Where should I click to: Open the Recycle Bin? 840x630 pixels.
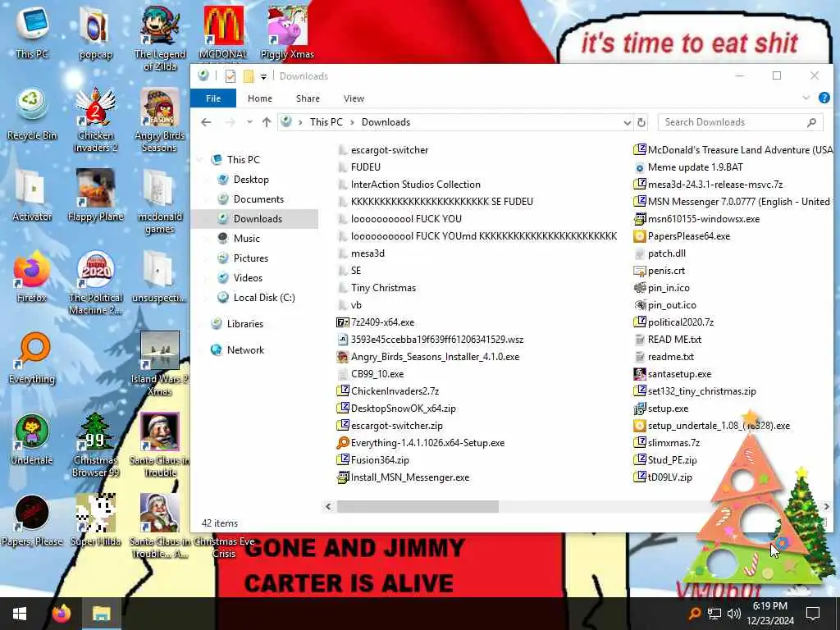coord(32,113)
